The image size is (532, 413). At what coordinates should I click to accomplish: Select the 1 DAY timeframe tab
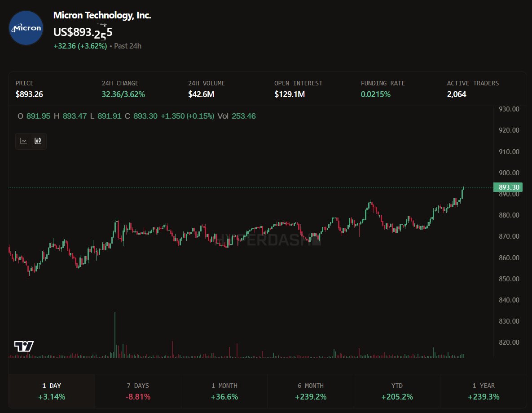click(x=52, y=391)
